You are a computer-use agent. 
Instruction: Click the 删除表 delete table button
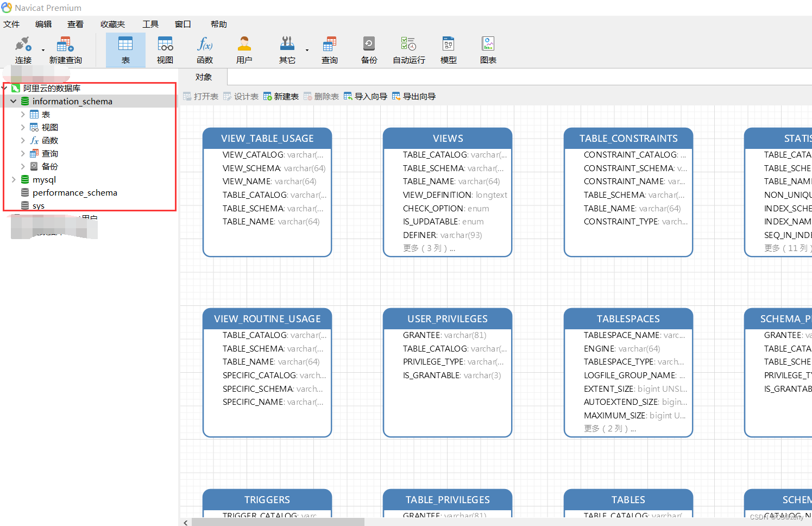[321, 96]
